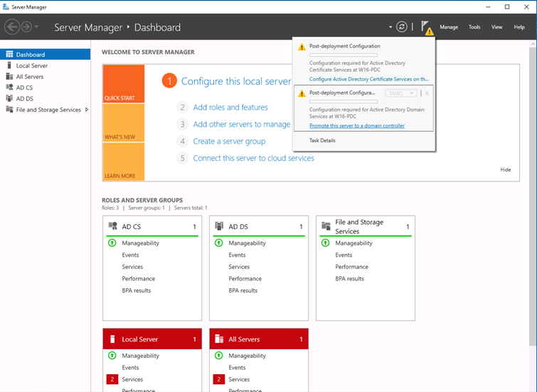
Task: Refresh the Server Manager dashboard
Action: pyautogui.click(x=402, y=27)
